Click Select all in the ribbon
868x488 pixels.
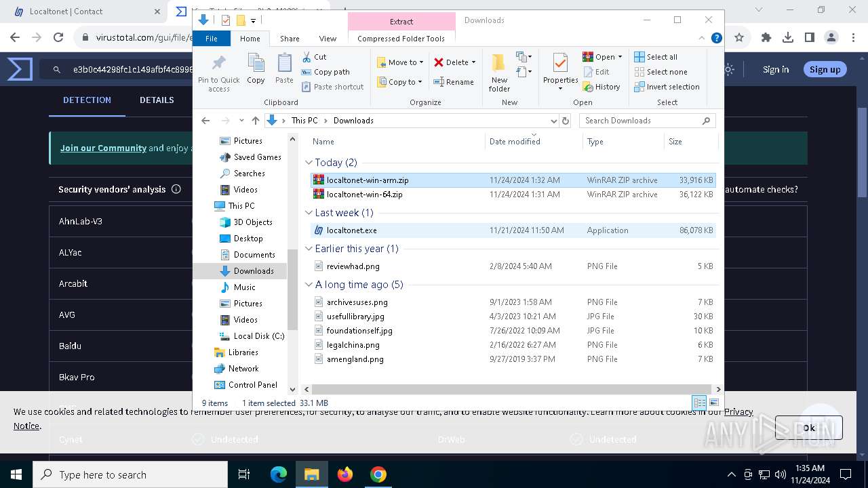(x=656, y=57)
